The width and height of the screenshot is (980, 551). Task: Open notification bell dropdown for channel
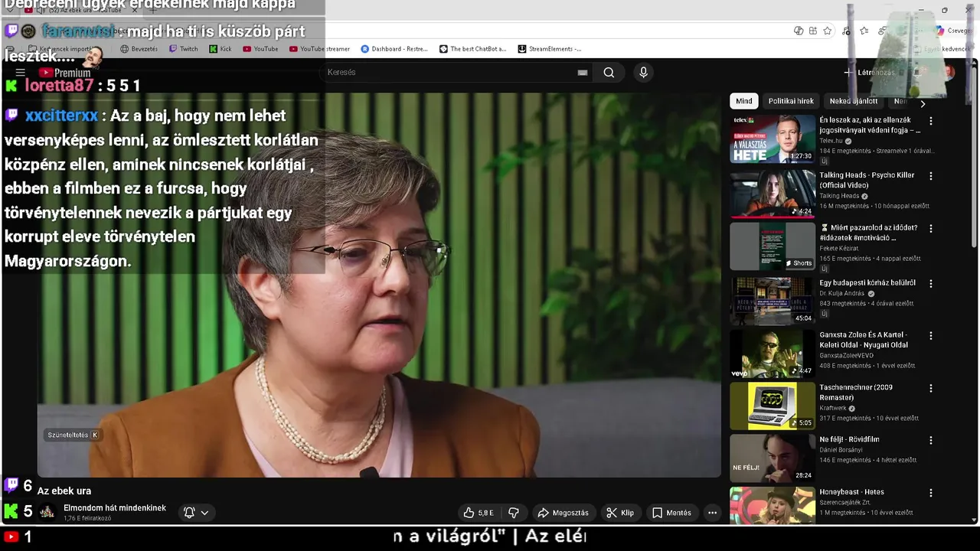point(196,513)
